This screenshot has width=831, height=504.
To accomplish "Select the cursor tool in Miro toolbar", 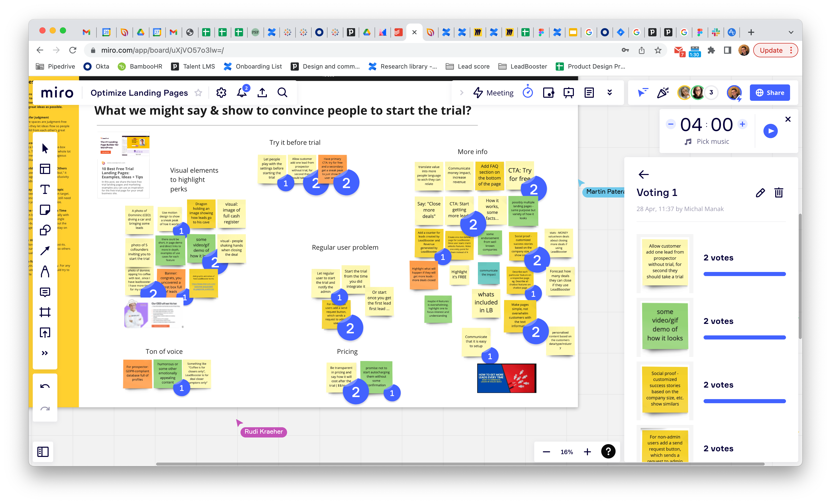I will coord(45,148).
